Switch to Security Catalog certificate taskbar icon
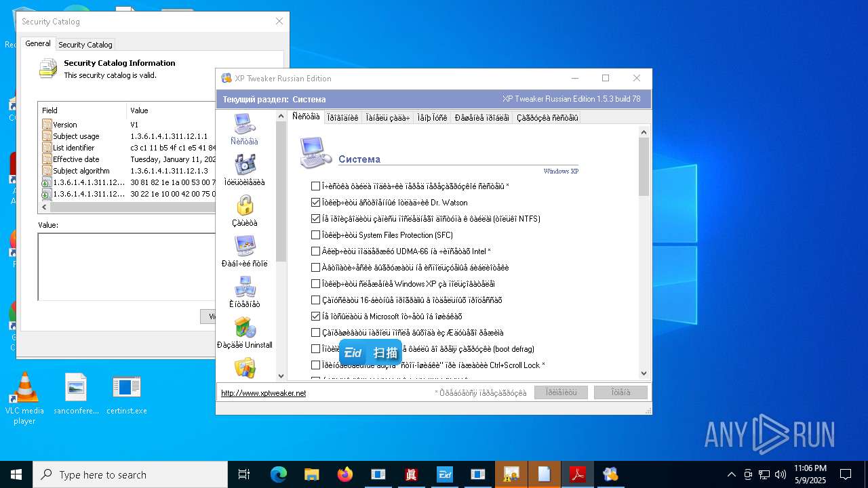Image resolution: width=868 pixels, height=488 pixels. point(511,474)
